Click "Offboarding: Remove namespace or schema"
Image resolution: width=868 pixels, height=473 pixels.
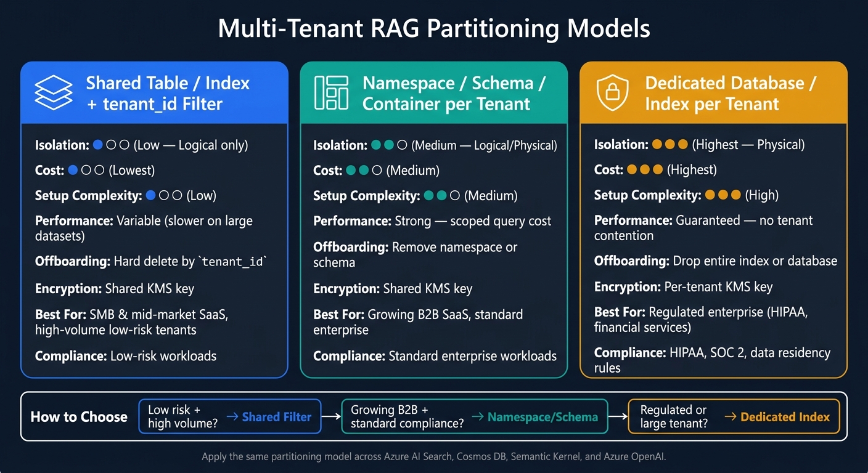pyautogui.click(x=415, y=254)
